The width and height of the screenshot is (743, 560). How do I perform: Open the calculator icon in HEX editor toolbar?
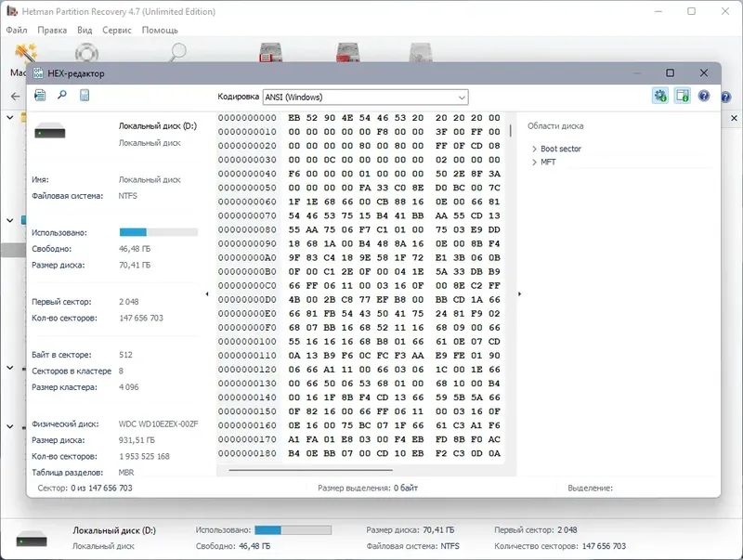[x=85, y=96]
